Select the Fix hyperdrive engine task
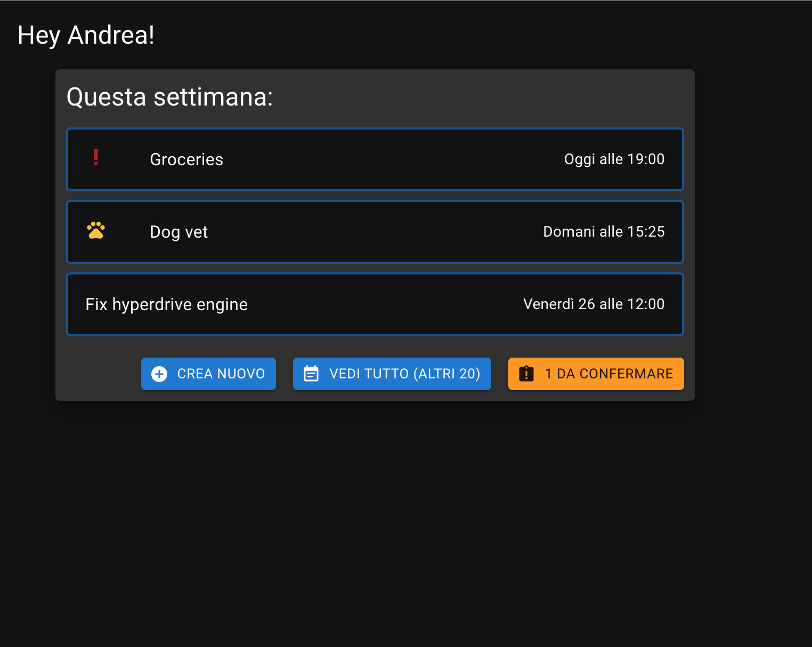Image resolution: width=812 pixels, height=647 pixels. point(375,304)
